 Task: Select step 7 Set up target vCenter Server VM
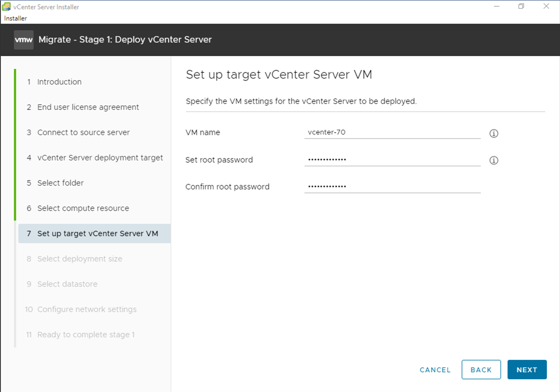[x=94, y=233]
